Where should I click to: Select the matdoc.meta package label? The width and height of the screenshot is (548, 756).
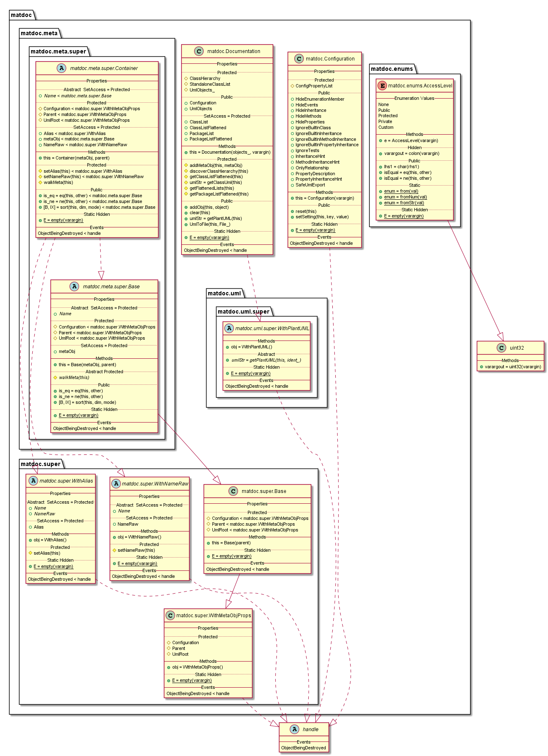[x=39, y=33]
